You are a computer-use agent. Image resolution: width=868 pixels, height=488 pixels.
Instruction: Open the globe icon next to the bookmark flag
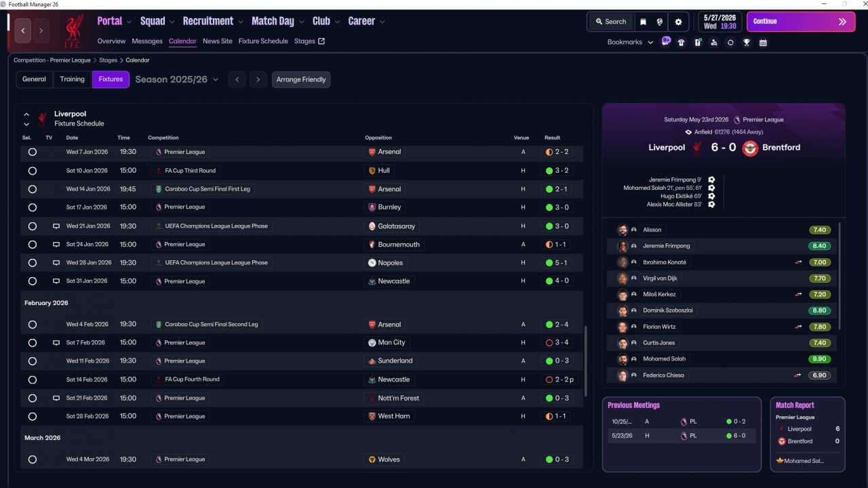click(x=660, y=22)
